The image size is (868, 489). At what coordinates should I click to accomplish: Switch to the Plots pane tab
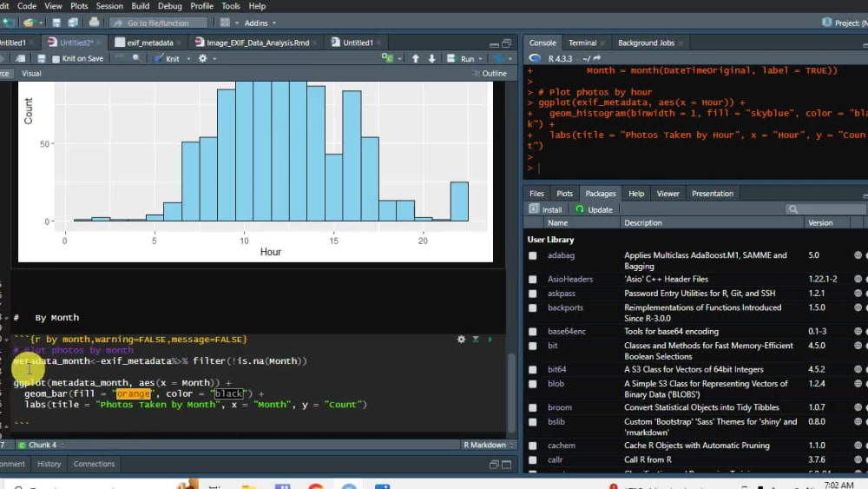pyautogui.click(x=564, y=194)
